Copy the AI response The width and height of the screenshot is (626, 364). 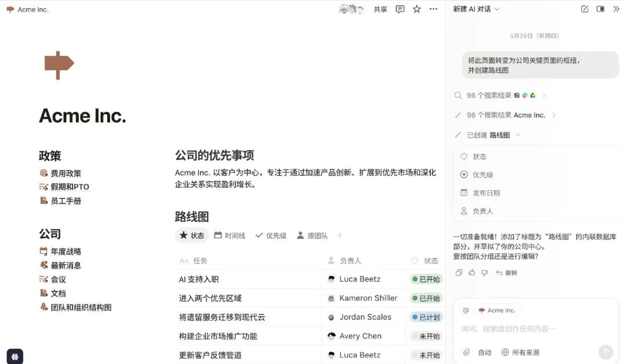459,272
